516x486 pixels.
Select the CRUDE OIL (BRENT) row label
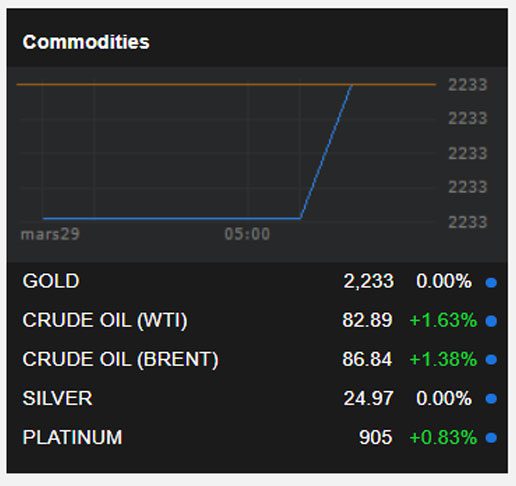click(x=120, y=359)
